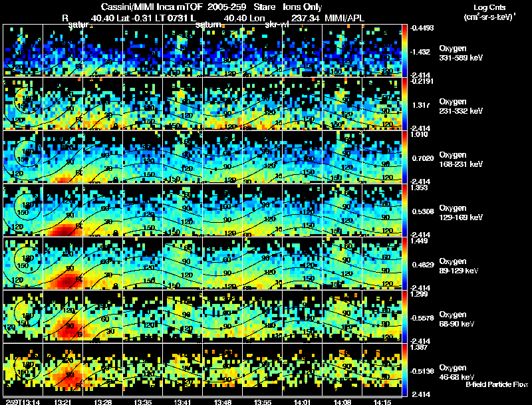This screenshot has width=532, height=405.
Task: Select the 13:21 panel in 46-68 keV row
Action: 63,370
